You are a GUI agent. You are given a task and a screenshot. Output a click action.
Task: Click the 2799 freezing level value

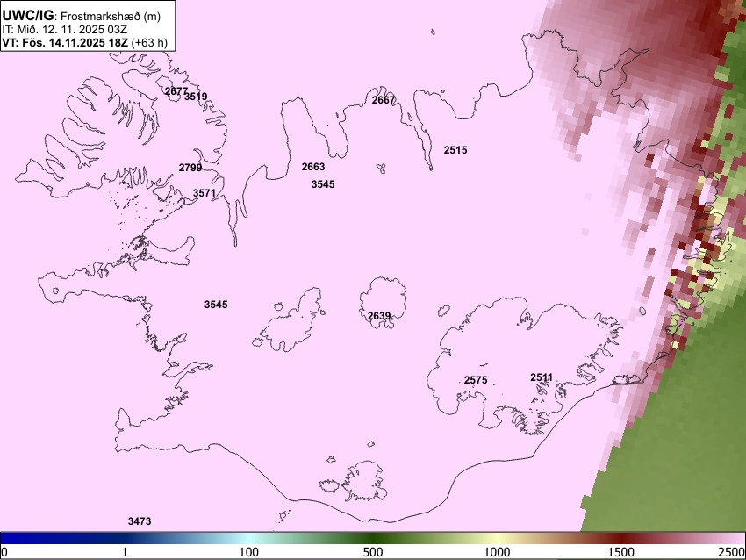click(x=190, y=168)
